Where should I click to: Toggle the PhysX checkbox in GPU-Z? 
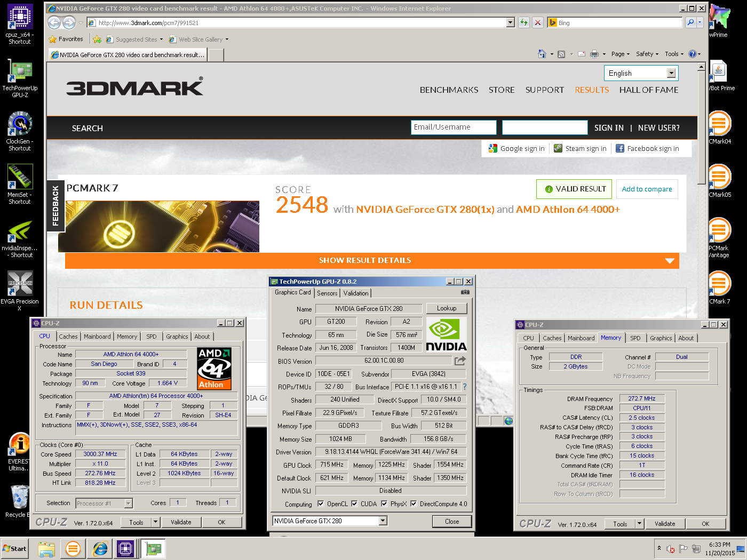pos(384,503)
